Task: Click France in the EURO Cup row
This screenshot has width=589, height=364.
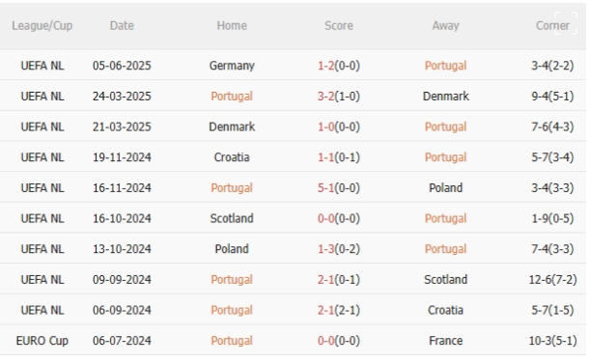Action: 445,340
